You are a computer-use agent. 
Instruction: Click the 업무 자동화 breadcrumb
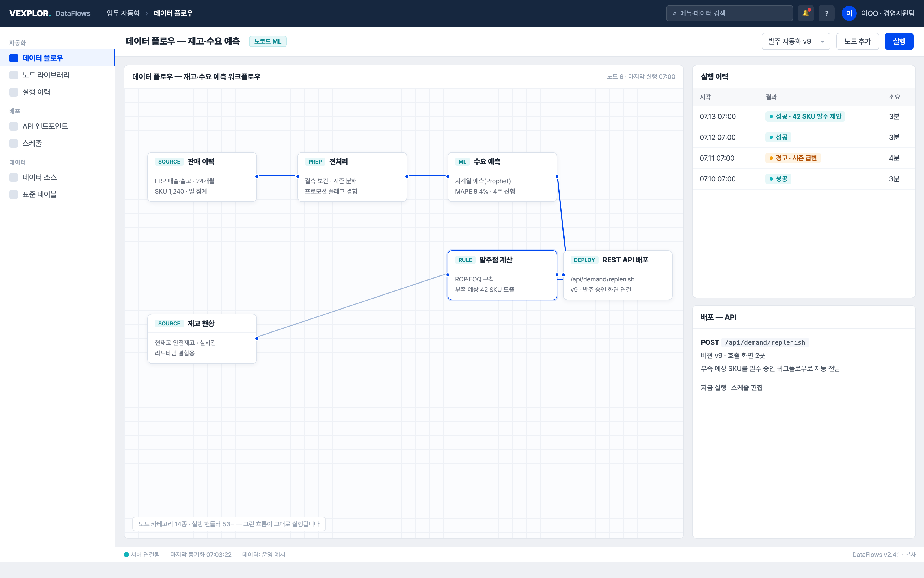[x=123, y=13]
